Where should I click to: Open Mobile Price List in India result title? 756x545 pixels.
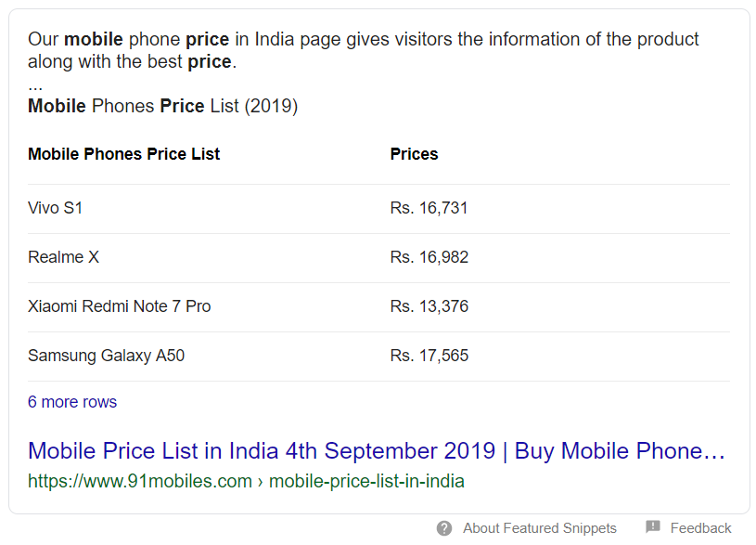click(x=377, y=451)
